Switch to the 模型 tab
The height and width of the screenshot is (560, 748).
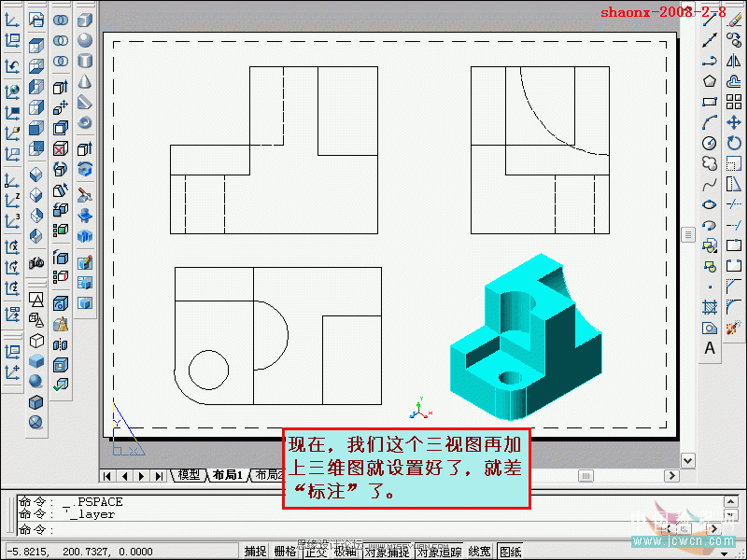(x=189, y=475)
